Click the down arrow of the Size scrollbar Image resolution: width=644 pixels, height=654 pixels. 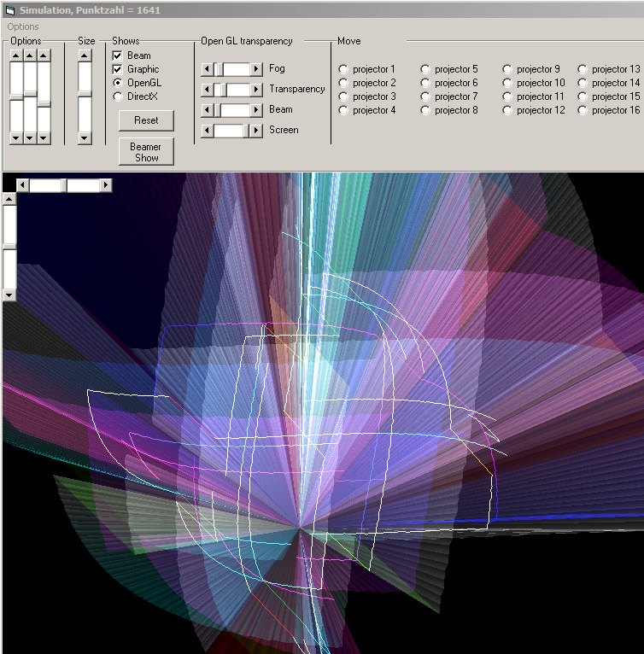click(85, 137)
